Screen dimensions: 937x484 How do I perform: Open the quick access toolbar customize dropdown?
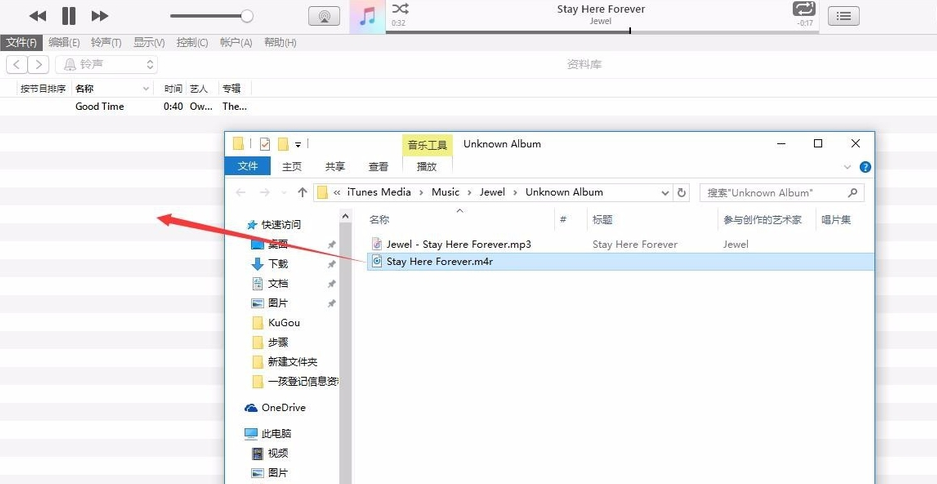pos(298,145)
